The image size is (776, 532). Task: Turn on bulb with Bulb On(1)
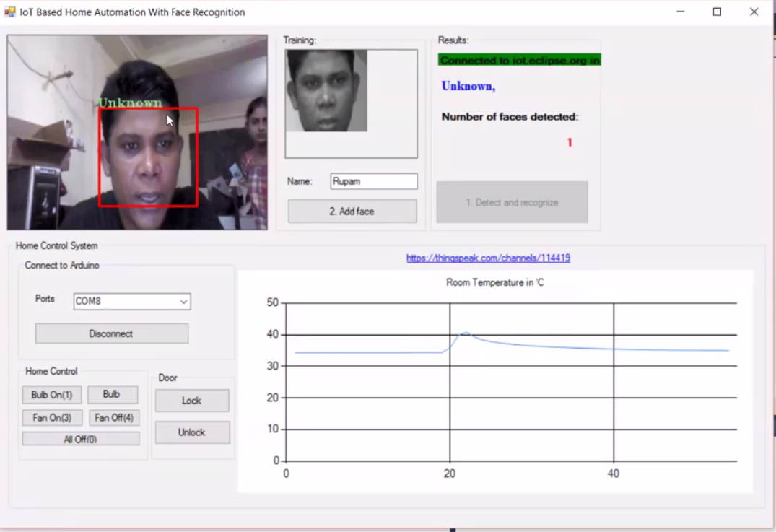(x=52, y=395)
